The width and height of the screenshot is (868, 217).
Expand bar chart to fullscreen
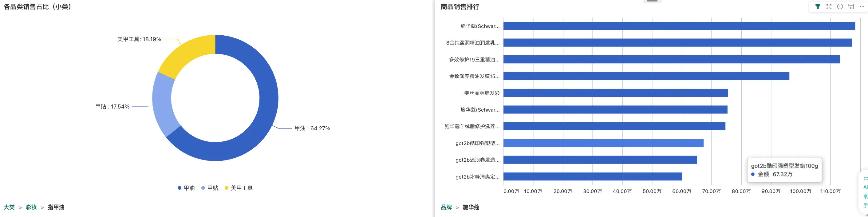829,7
